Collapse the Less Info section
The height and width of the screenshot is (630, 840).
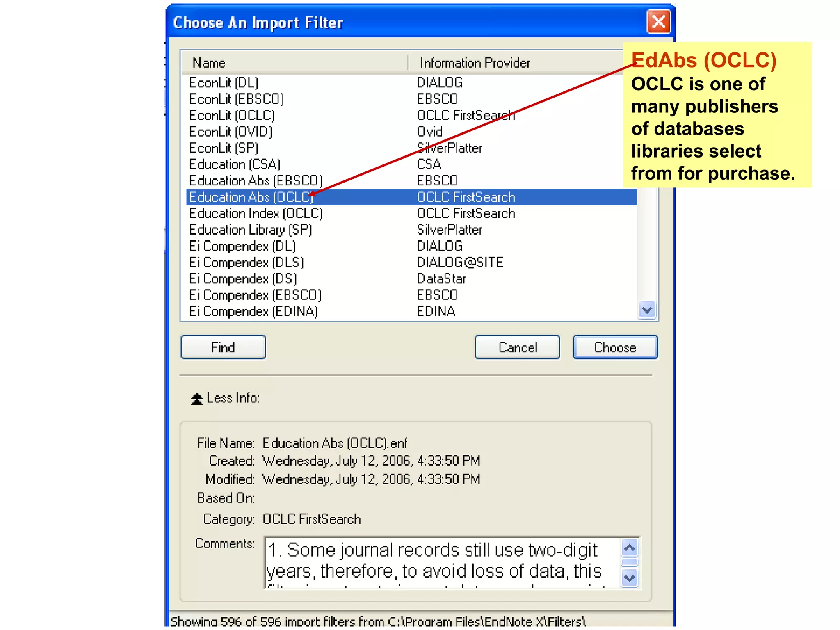225,398
